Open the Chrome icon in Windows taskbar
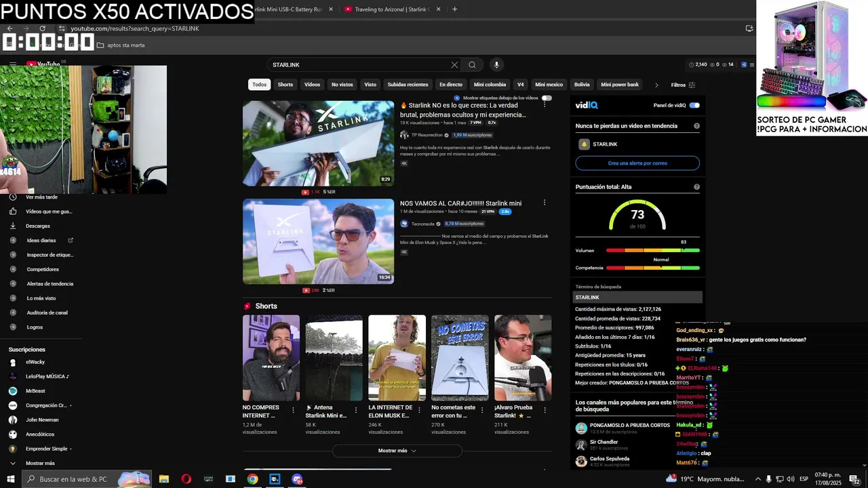This screenshot has width=868, height=488. (x=252, y=479)
